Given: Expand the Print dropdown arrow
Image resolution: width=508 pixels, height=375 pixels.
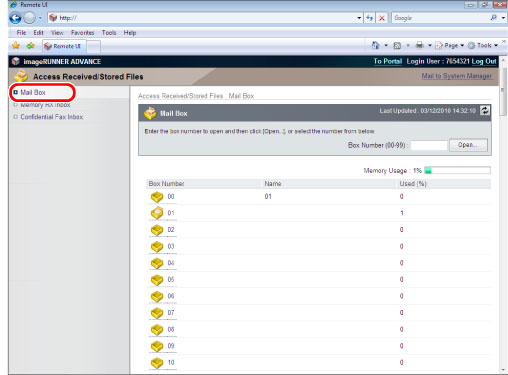Looking at the screenshot, I should [430, 45].
